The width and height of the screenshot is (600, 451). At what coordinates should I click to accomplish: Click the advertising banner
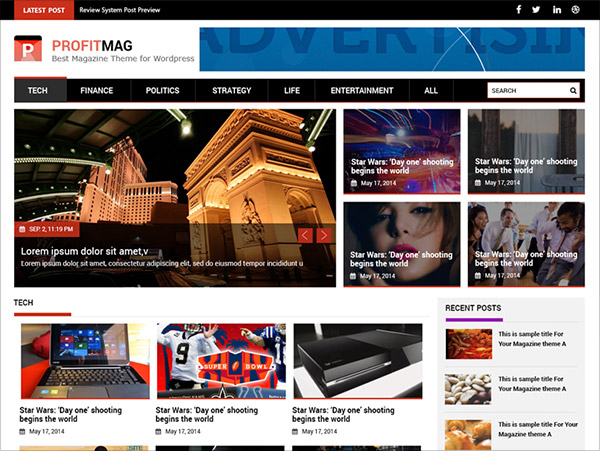392,49
